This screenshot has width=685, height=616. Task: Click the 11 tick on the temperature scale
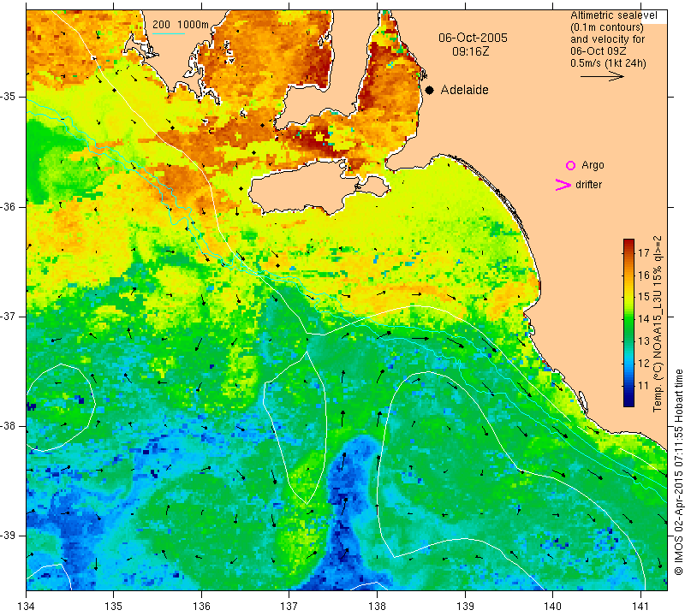tap(644, 385)
